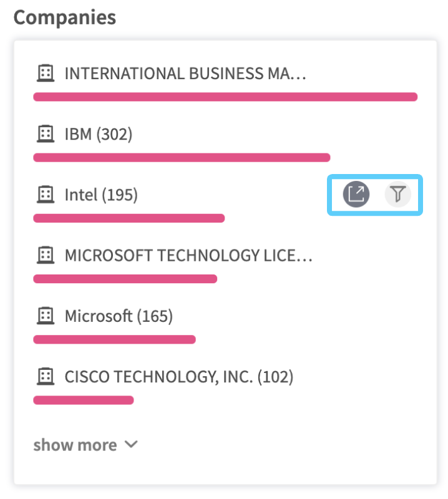Select MICROSOFT TECHNOLOGY LICE… entry
Viewport: 448px width, 499px height.
[188, 255]
